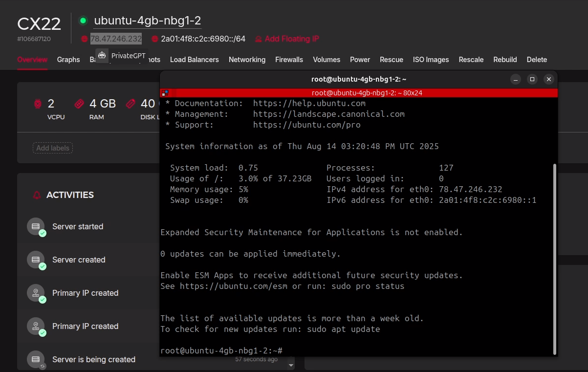The image size is (588, 372).
Task: Click the Activities list scroll down arrow
Action: 291,365
